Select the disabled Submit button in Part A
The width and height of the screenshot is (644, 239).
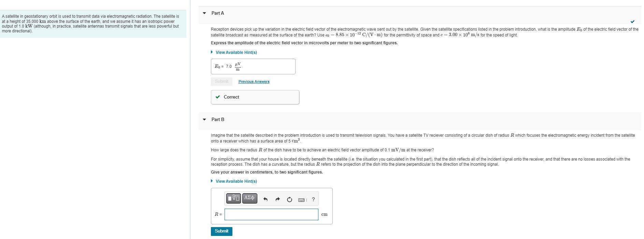(221, 81)
